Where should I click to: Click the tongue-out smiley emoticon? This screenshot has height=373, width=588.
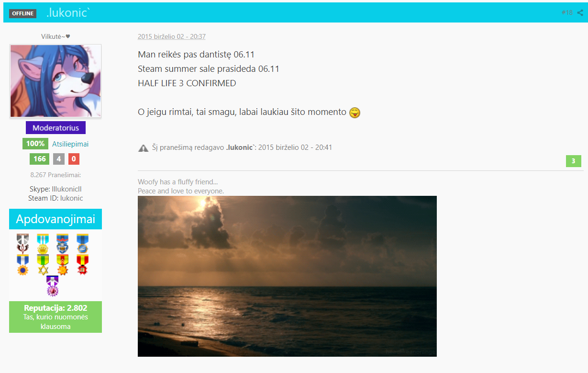point(355,113)
